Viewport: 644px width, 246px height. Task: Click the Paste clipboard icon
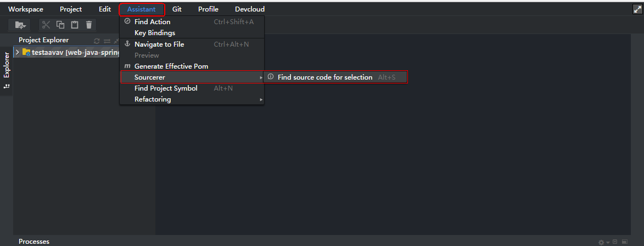[75, 25]
